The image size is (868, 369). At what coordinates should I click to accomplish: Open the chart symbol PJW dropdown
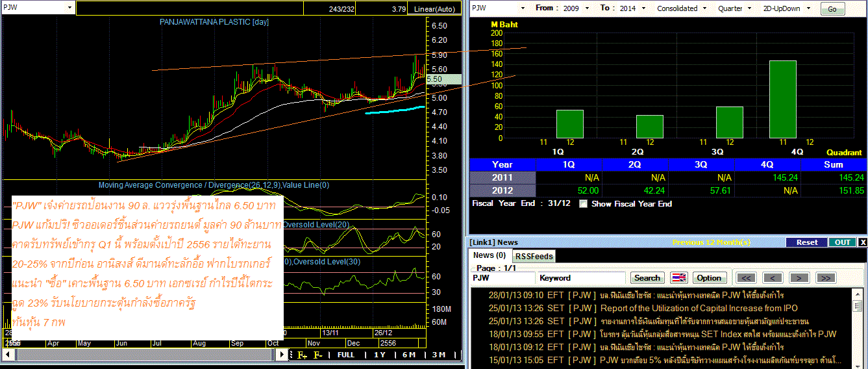[69, 8]
